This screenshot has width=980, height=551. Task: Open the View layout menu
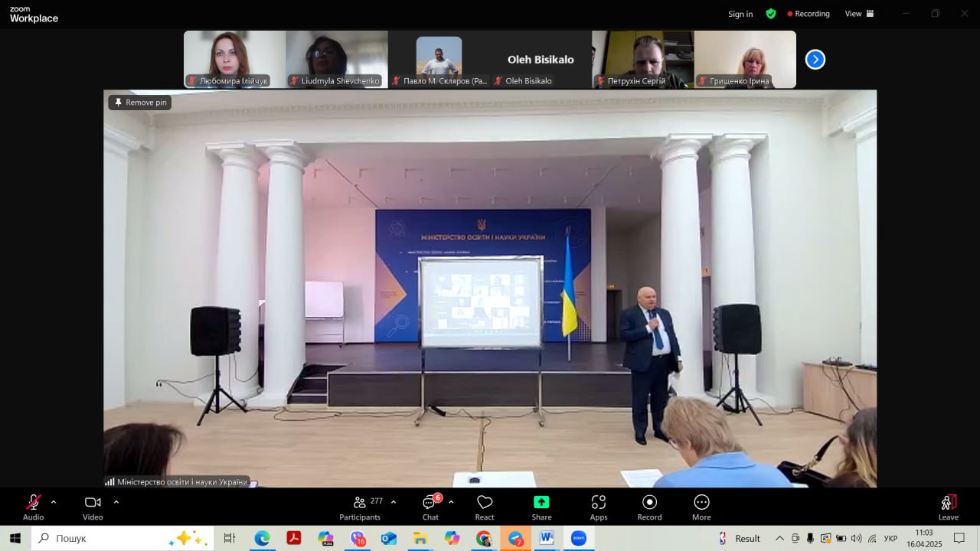[x=859, y=14]
